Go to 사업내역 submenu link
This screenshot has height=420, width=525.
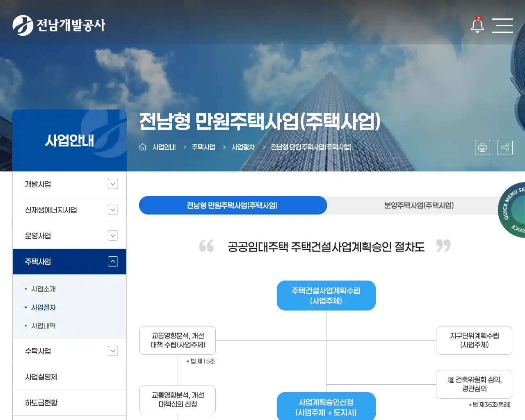(x=43, y=326)
